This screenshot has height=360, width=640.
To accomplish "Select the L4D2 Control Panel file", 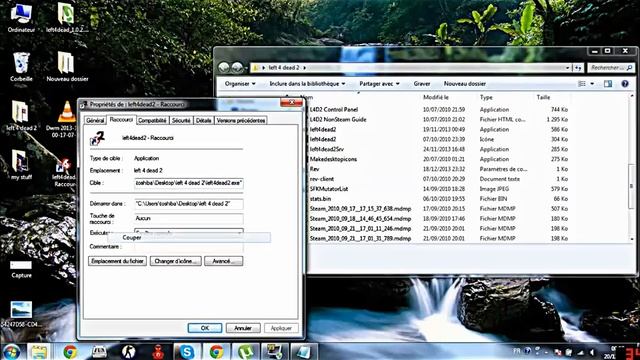I will click(333, 109).
